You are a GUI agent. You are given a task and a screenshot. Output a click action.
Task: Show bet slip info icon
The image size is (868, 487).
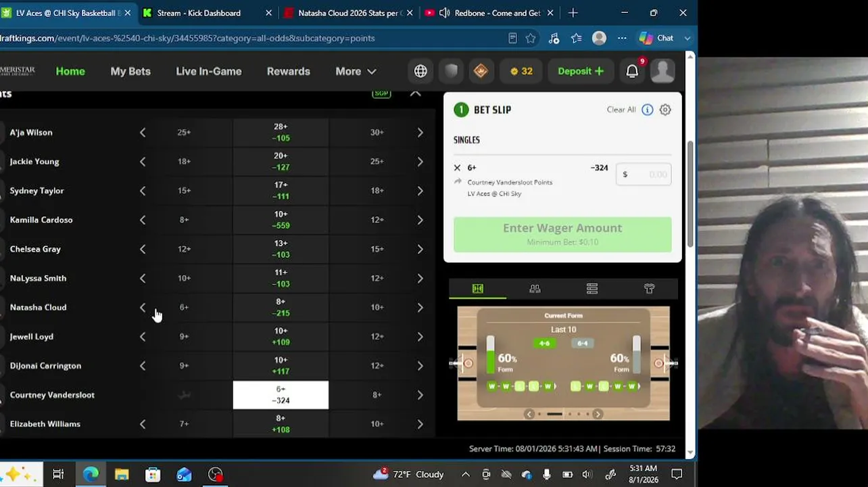[x=647, y=110]
